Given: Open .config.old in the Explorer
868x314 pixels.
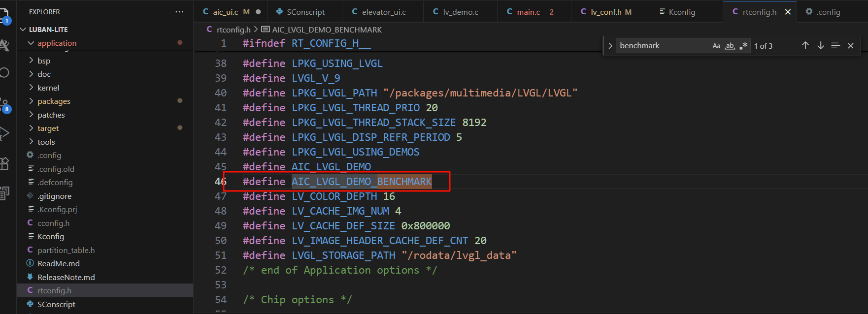Looking at the screenshot, I should coord(56,169).
